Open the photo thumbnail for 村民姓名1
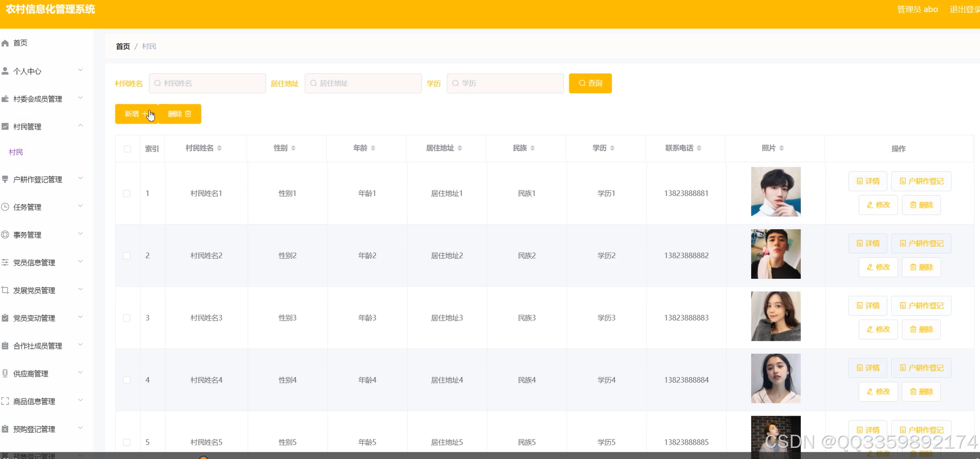Viewport: 980px width, 459px height. point(776,192)
